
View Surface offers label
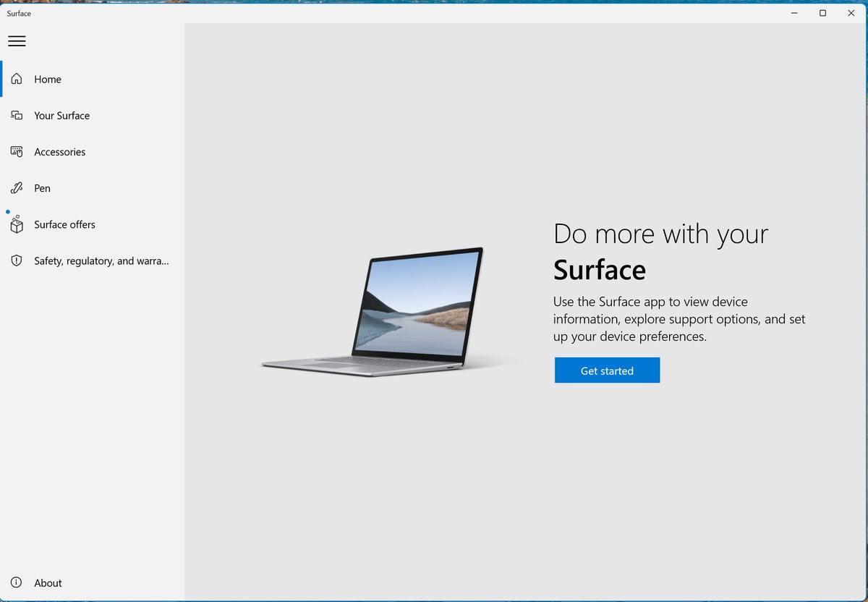[x=65, y=224]
